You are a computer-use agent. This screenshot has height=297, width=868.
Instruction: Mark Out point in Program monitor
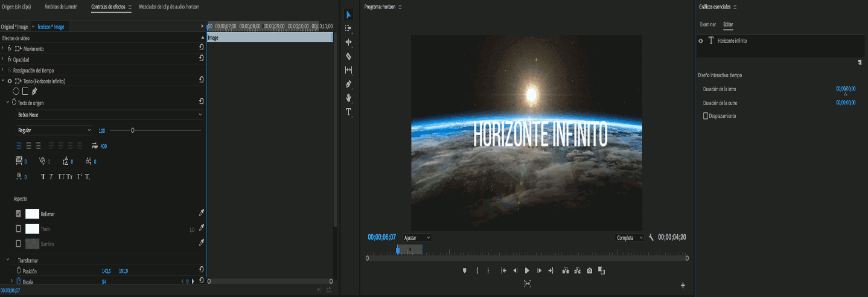coord(488,271)
